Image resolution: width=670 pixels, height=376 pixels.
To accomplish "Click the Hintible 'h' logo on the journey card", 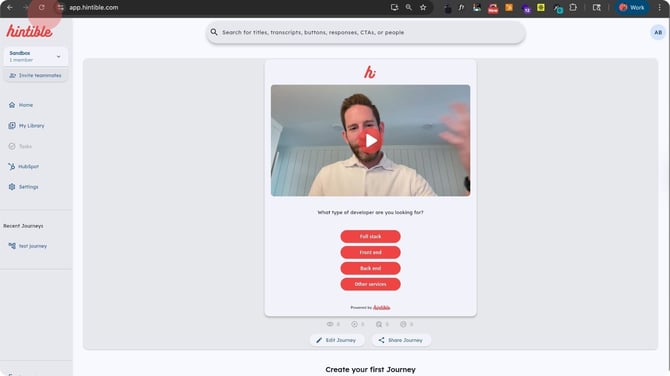I will [370, 72].
